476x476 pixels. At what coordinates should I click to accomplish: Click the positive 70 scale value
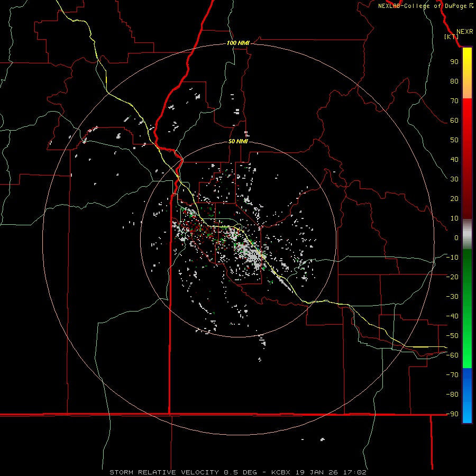pos(454,101)
